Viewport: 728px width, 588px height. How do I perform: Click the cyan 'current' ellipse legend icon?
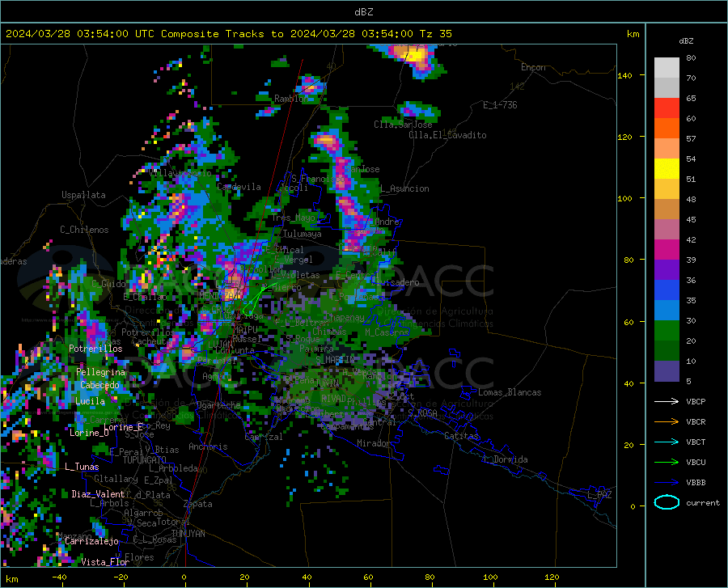click(x=667, y=502)
